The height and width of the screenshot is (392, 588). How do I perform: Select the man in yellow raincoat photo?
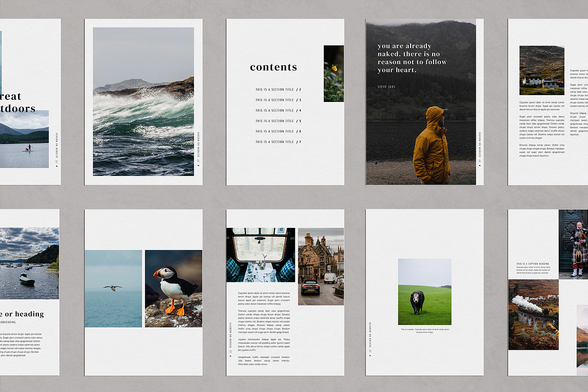(421, 102)
